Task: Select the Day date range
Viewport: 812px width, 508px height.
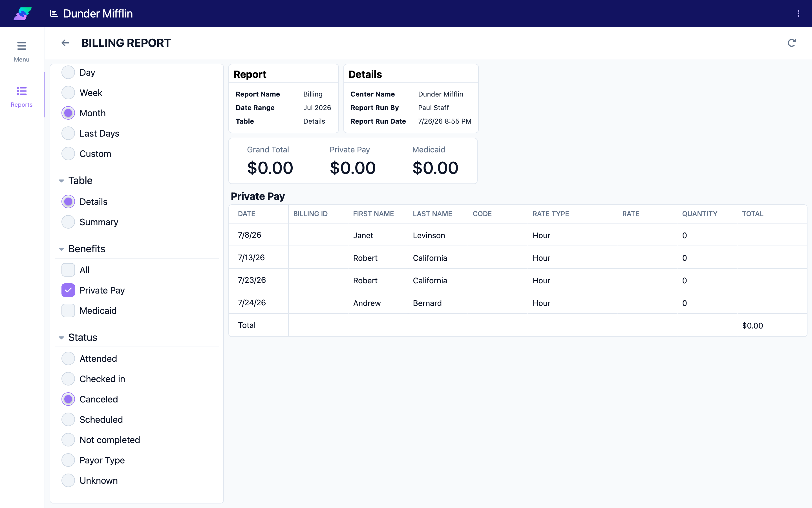Action: click(x=68, y=72)
